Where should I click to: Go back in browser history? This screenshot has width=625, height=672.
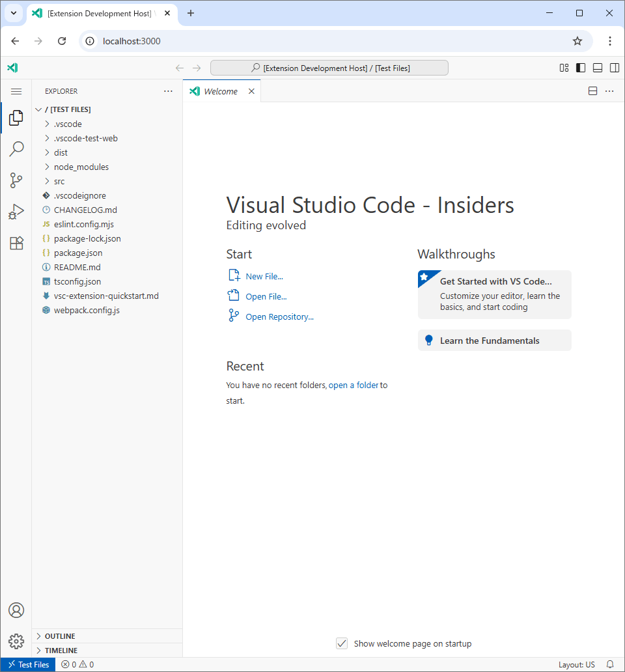(x=15, y=41)
